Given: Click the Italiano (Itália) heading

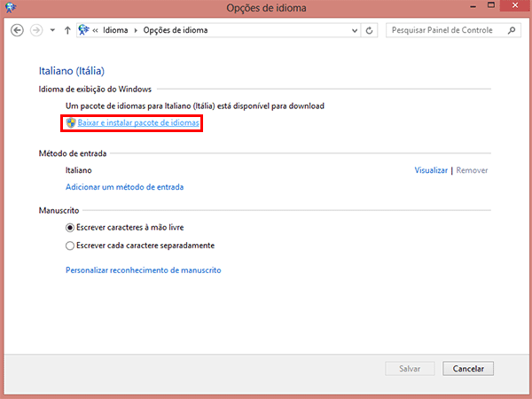Looking at the screenshot, I should pos(72,71).
